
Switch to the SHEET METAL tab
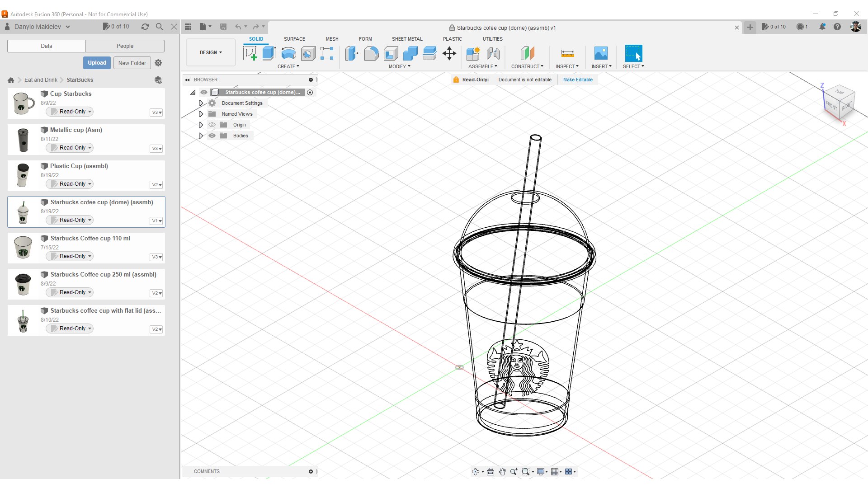click(x=407, y=39)
